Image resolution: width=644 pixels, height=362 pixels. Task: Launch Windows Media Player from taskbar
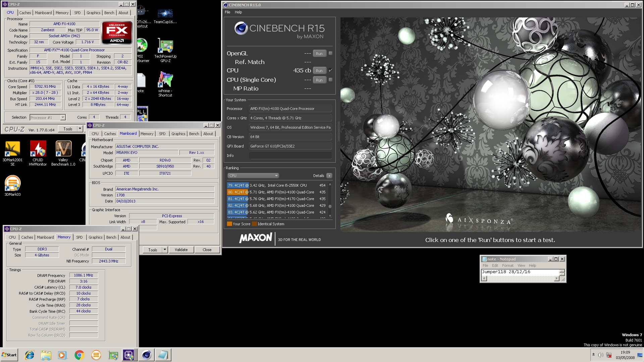point(62,355)
